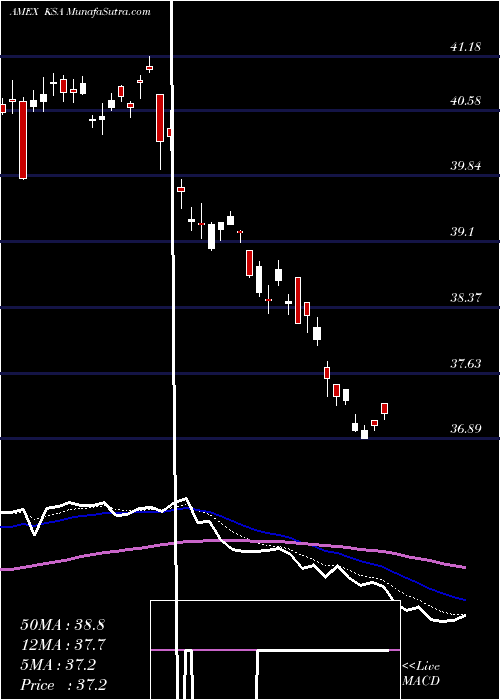Click the 40.58 price level label

(466, 101)
